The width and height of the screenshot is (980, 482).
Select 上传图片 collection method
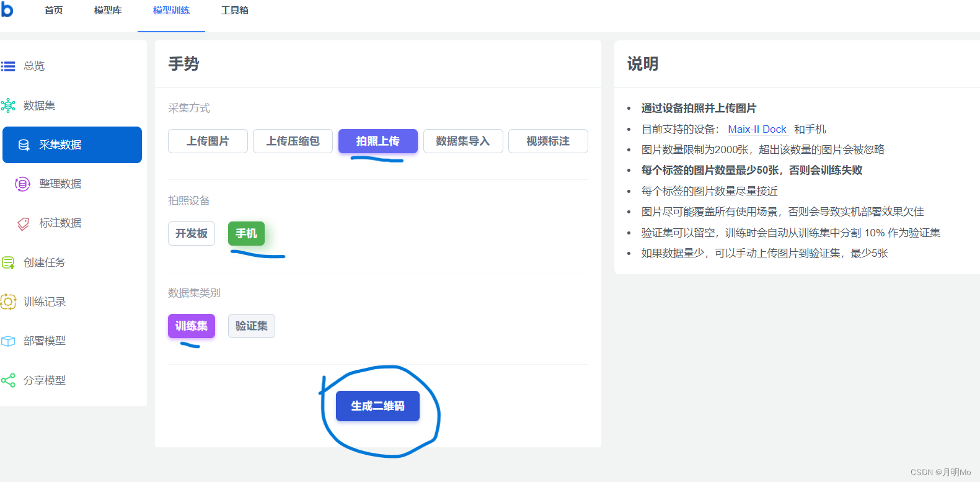click(208, 141)
